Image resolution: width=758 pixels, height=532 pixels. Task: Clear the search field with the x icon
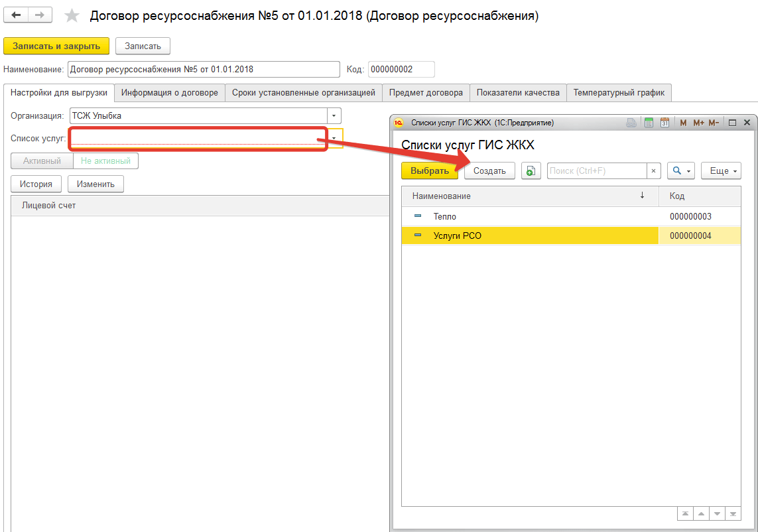click(x=654, y=170)
